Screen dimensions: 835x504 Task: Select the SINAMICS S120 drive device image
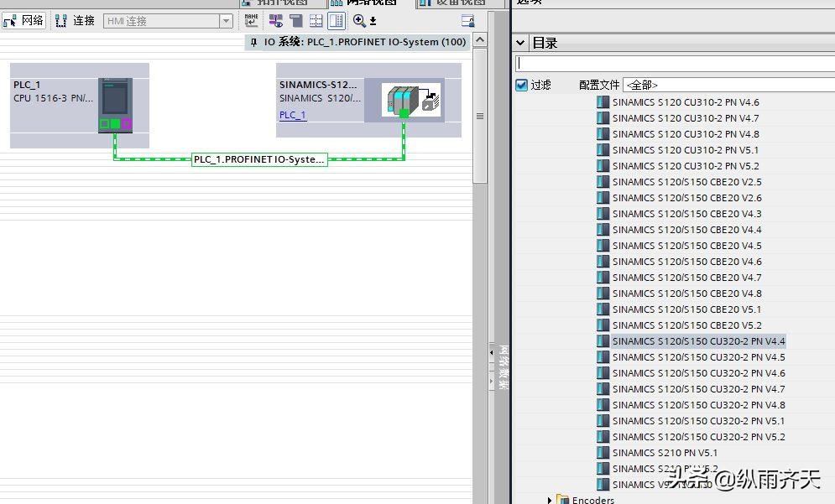[411, 100]
